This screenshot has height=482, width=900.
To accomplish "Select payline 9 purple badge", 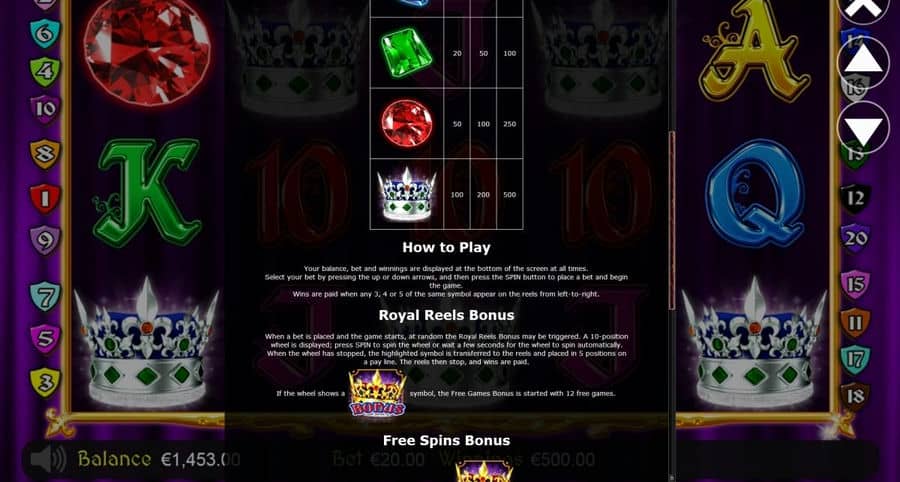I will point(45,240).
